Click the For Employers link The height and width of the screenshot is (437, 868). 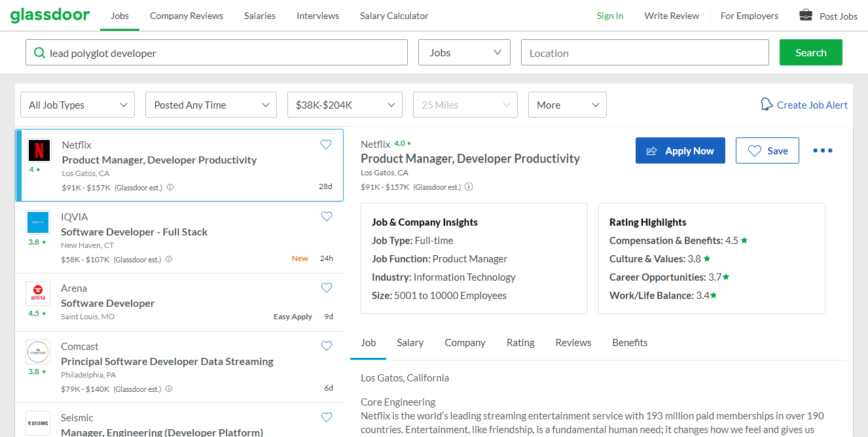point(750,16)
